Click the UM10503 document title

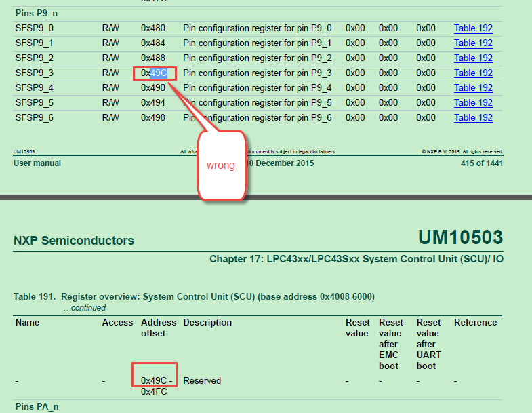pyautogui.click(x=460, y=237)
